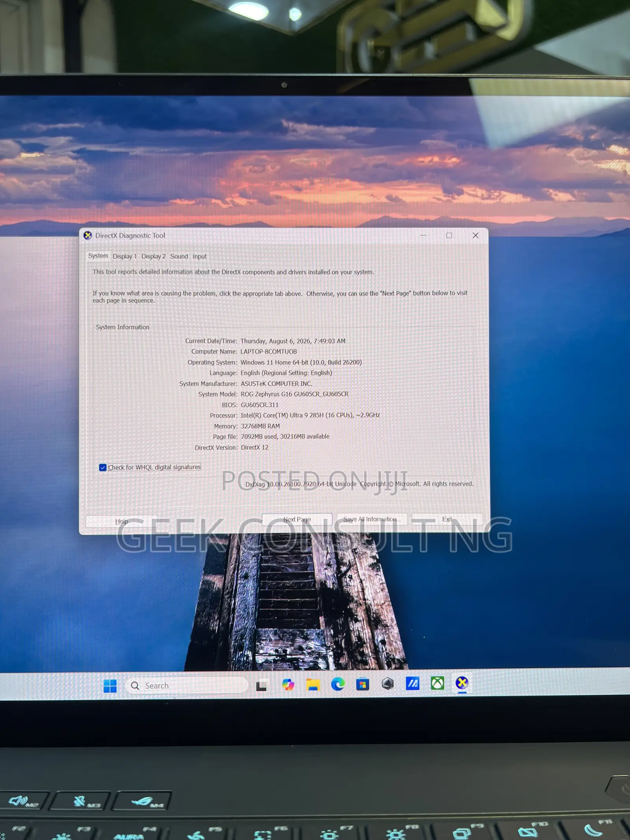Click manufacturer "ASUSTeK COMPUTER INC."
This screenshot has height=840, width=630.
276,383
